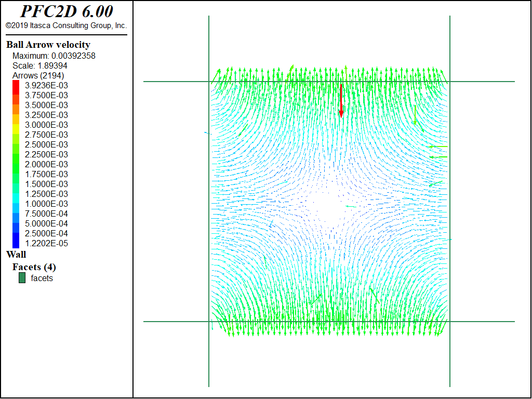Click the Scale: 1.89394 entry

[x=40, y=65]
